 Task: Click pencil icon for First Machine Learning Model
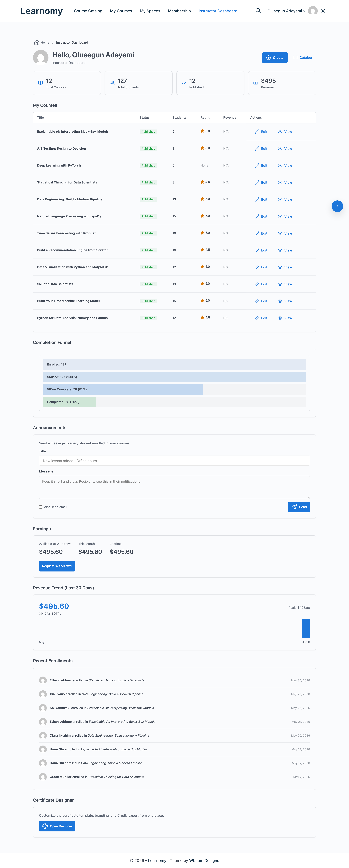257,301
